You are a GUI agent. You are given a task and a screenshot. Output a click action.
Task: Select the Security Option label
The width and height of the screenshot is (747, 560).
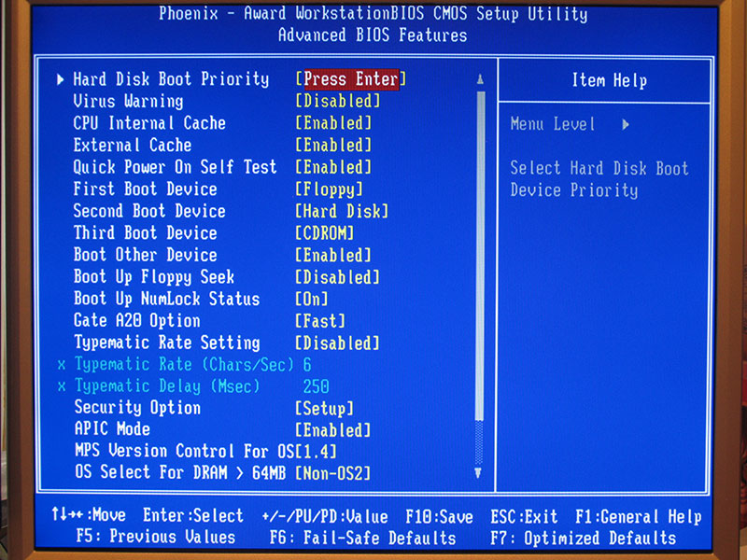point(137,408)
